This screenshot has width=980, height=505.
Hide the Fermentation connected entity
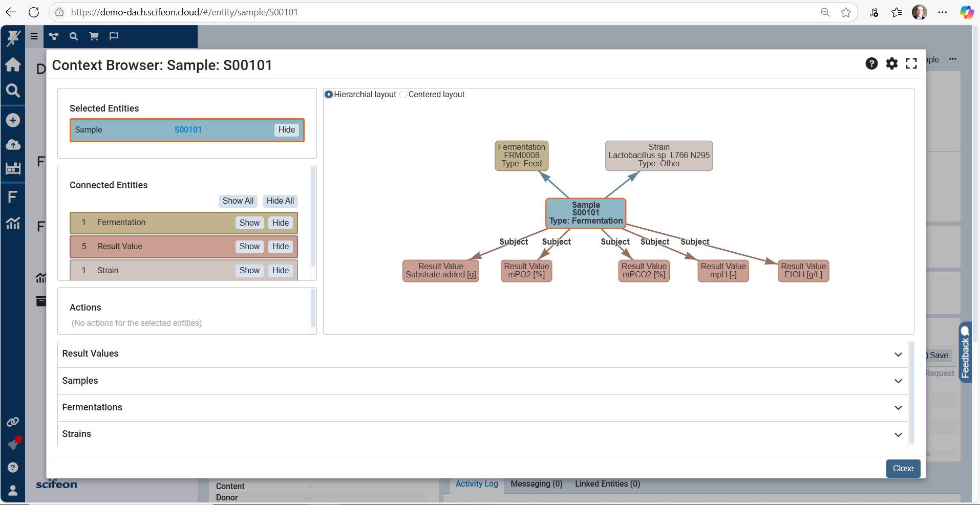point(280,223)
